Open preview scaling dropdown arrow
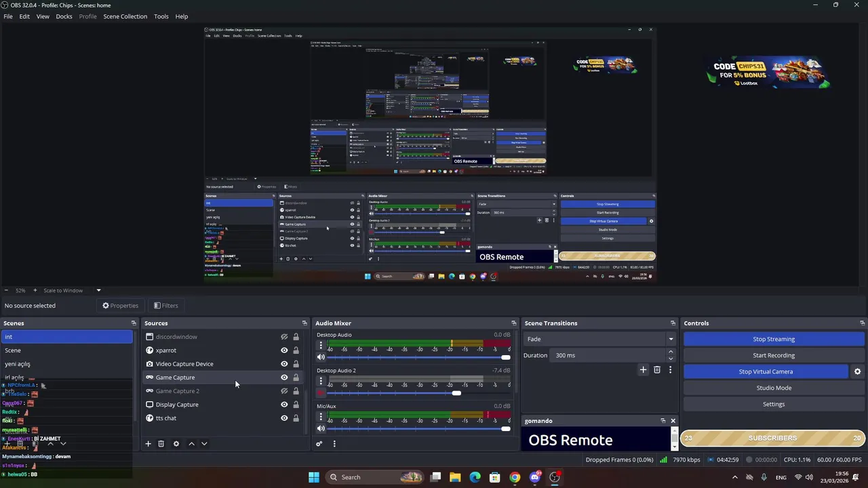868x488 pixels. click(98, 291)
